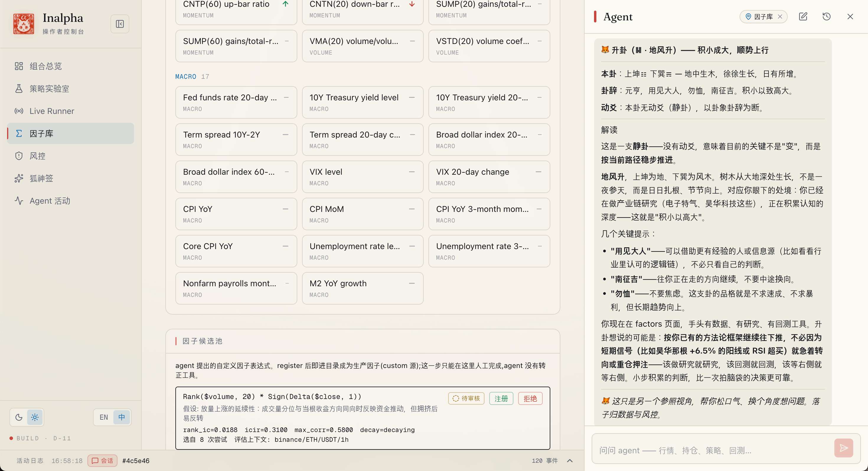Open the Term spread 10Y-2Y card
This screenshot has height=471, width=868.
236,140
